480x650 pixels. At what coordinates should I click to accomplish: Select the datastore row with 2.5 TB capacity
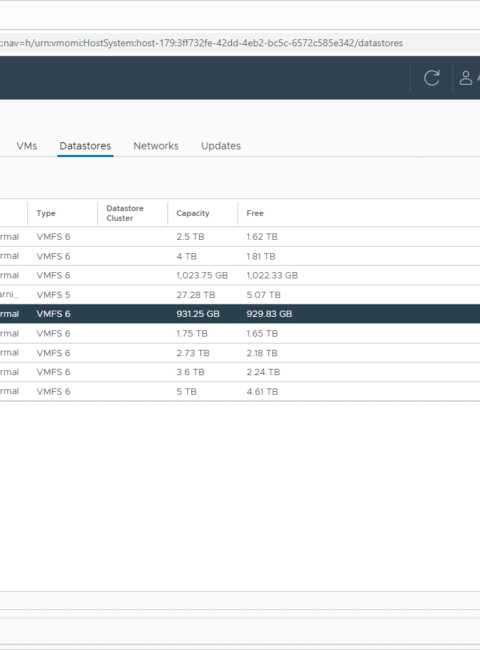tap(240, 237)
